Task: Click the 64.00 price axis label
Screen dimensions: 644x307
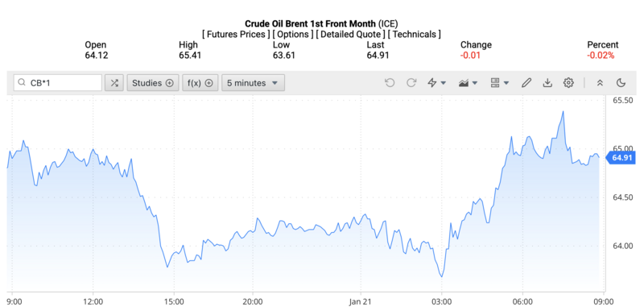Action: coord(623,246)
